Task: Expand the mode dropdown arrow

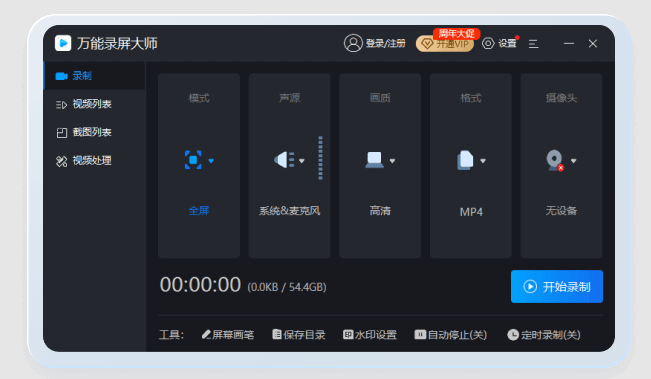Action: tap(211, 161)
